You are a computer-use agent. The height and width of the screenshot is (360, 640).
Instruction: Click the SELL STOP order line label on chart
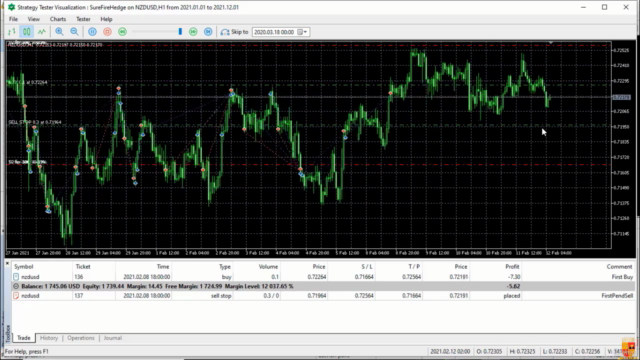click(35, 122)
